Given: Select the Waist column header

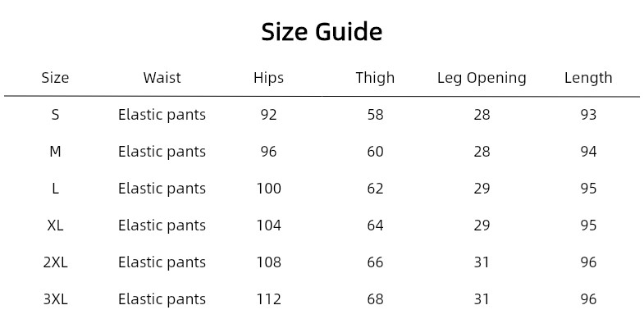Looking at the screenshot, I should (162, 78).
